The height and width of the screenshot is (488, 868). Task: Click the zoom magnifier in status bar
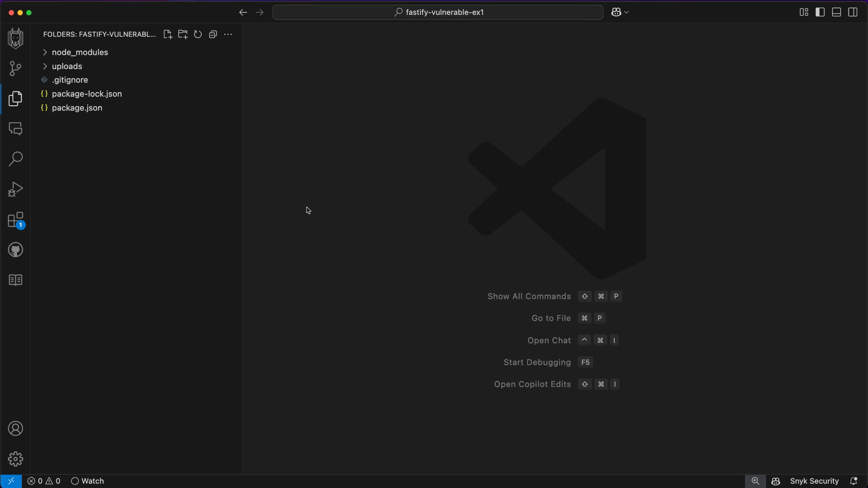[x=756, y=481]
